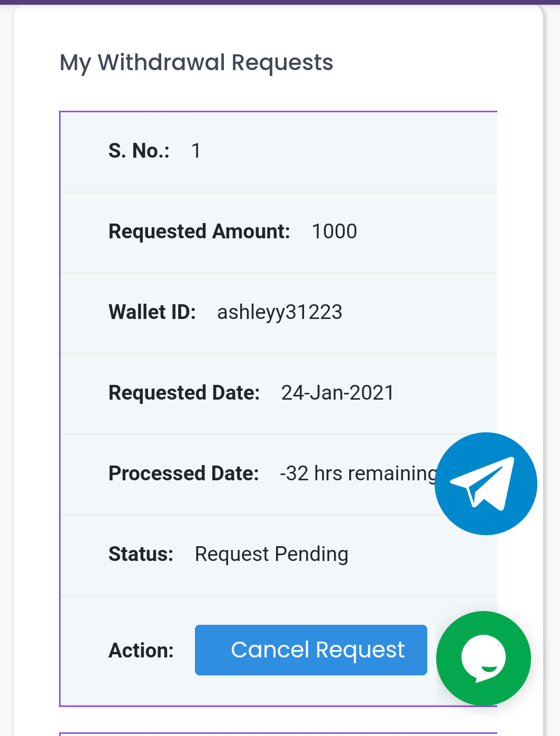Click the -32 hrs remaining text

click(359, 473)
